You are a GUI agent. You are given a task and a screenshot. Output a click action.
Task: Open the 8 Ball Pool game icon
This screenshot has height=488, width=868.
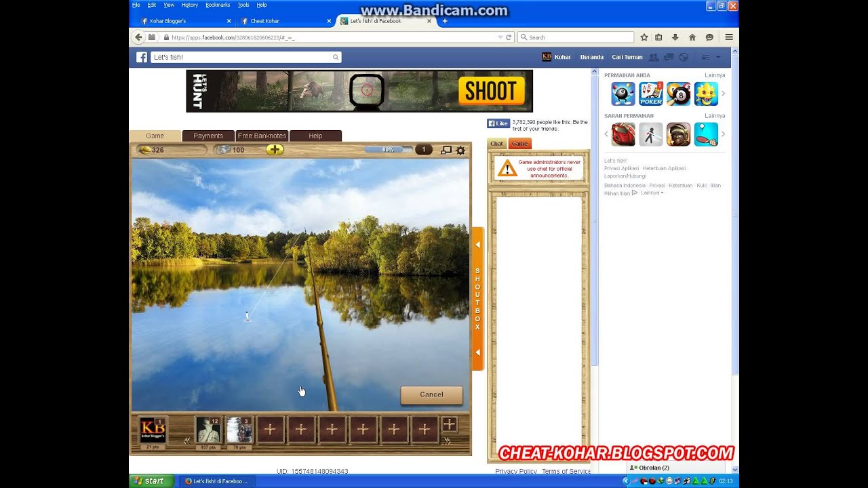(678, 94)
